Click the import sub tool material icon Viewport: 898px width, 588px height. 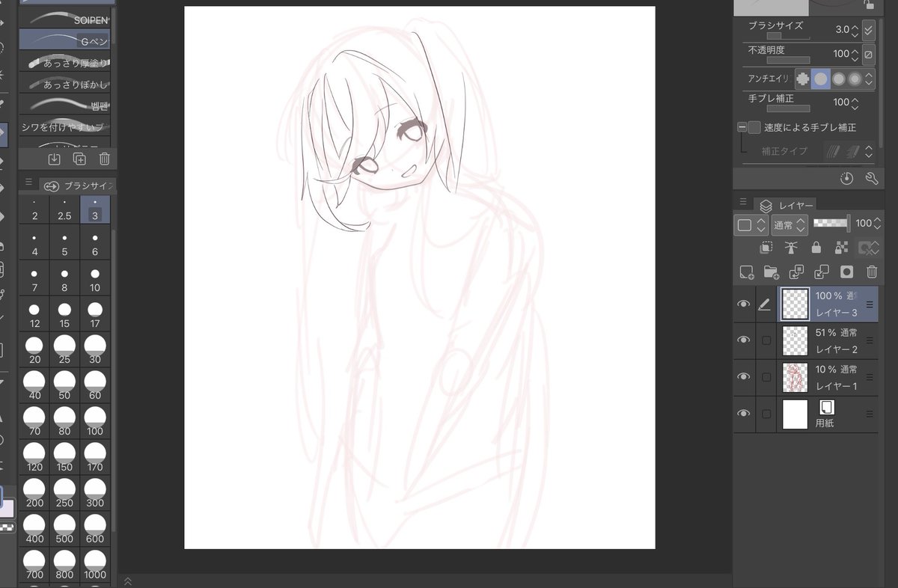54,159
